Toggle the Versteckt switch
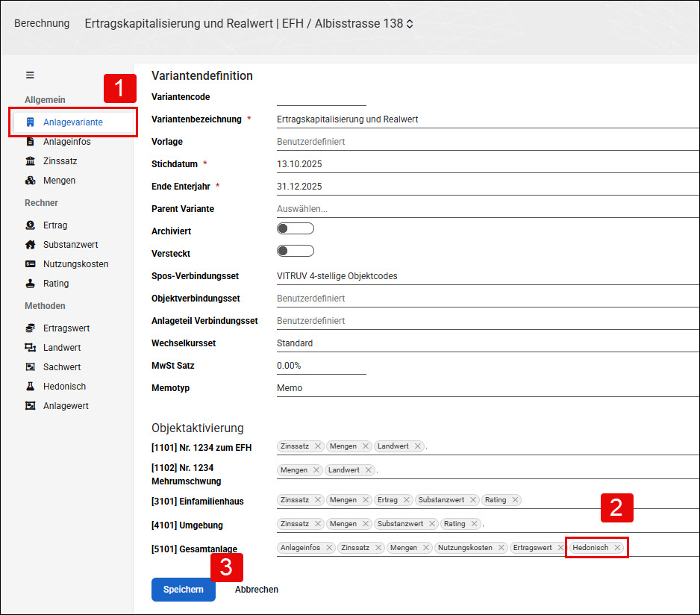 (295, 251)
